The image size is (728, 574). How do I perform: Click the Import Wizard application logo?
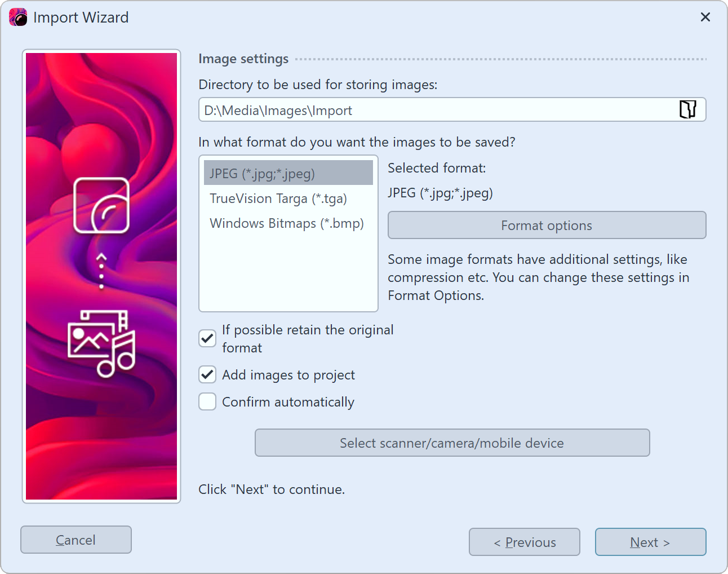point(19,17)
